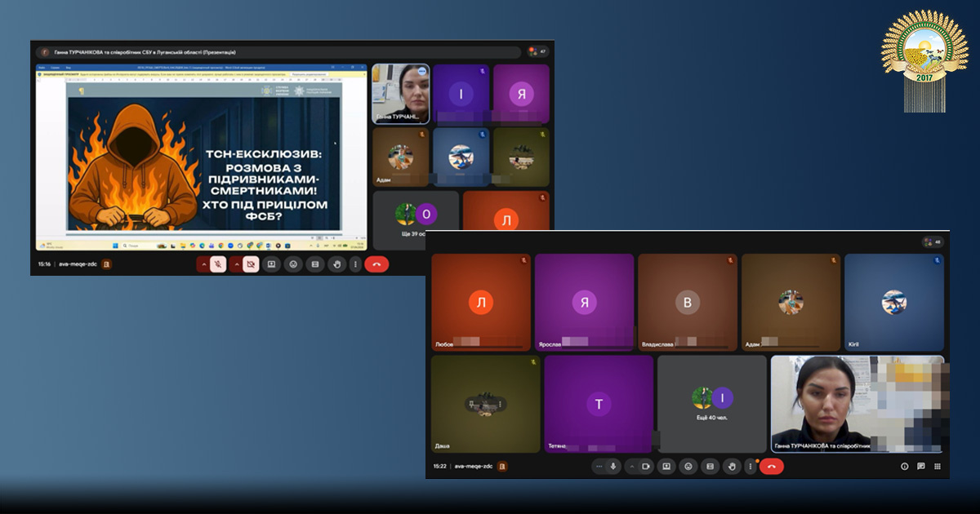The height and width of the screenshot is (514, 980).
Task: Open more options menu in upper-left meeting
Action: [355, 264]
